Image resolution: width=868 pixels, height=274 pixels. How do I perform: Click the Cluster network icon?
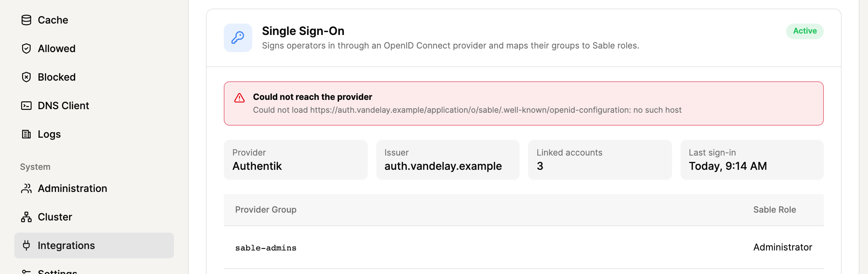[x=26, y=217]
